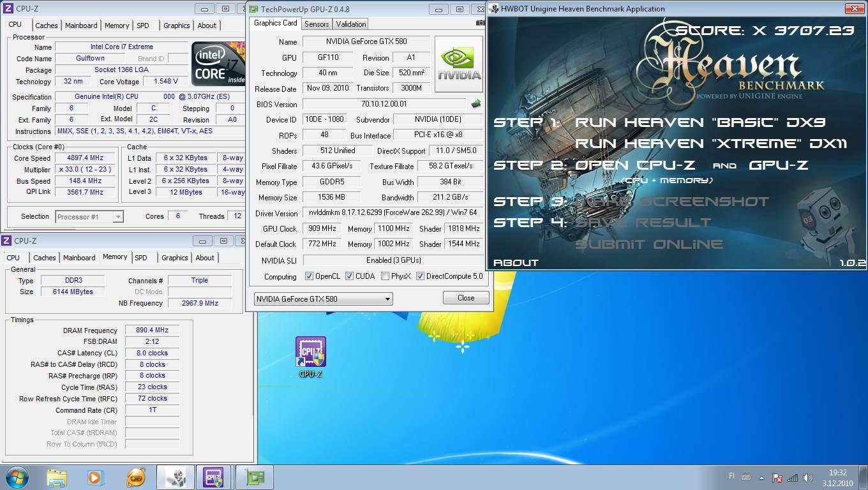Click Run Heaven "Basic" DX9
The width and height of the screenshot is (868, 490).
[x=701, y=122]
